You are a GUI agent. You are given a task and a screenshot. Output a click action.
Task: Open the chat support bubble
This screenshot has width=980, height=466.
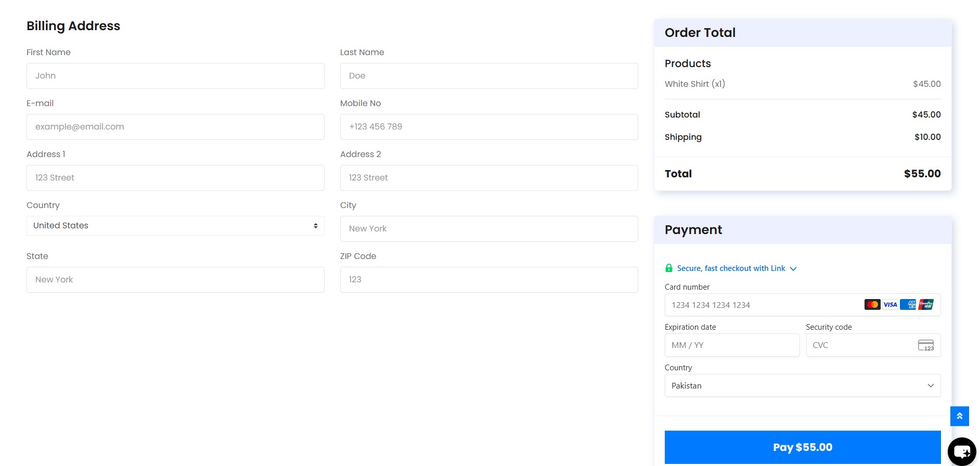click(962, 451)
